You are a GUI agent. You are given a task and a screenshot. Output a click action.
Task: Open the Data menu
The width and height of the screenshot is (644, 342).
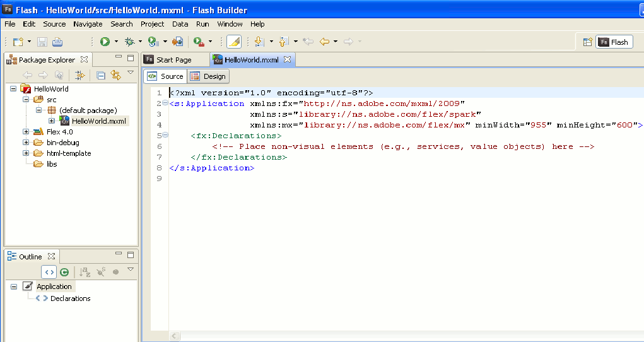coord(180,24)
